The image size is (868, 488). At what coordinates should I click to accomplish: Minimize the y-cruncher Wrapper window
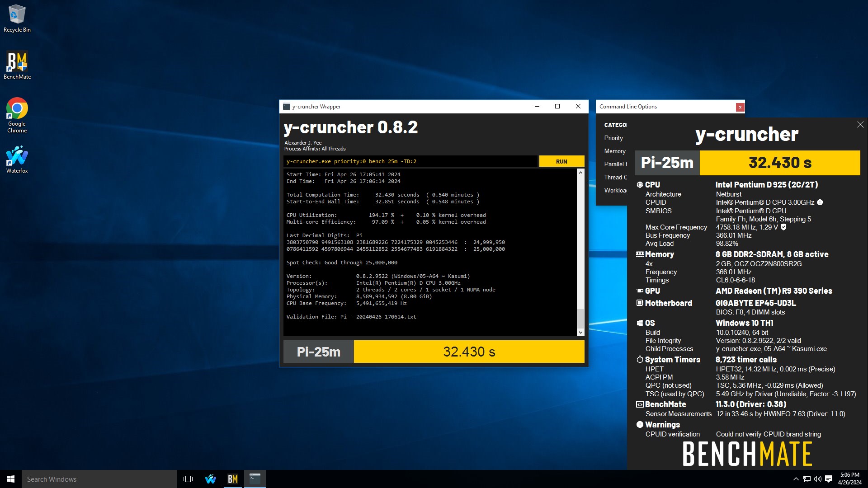click(x=537, y=107)
